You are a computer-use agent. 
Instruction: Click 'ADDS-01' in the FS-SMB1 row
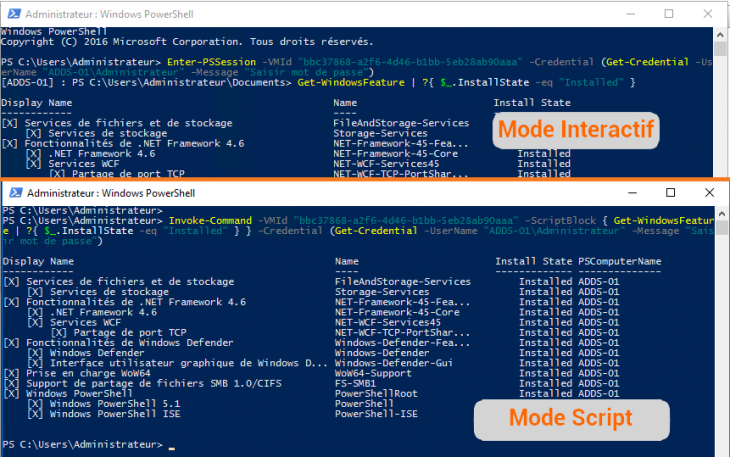pos(599,384)
